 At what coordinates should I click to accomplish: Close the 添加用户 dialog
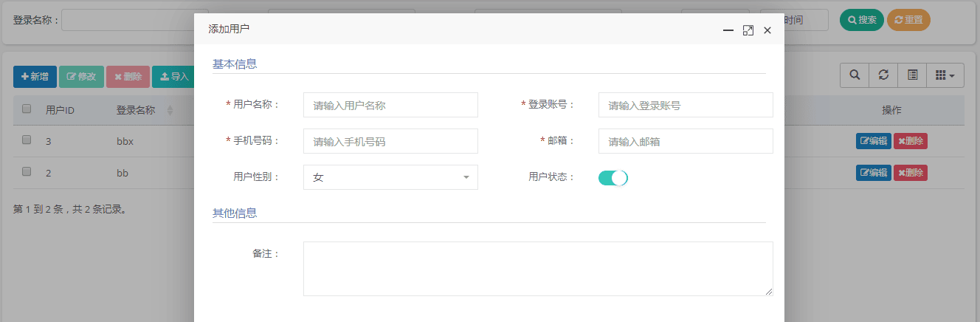click(767, 30)
